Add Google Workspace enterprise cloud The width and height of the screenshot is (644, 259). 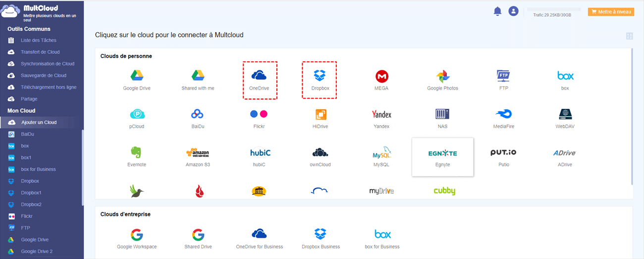[137, 239]
